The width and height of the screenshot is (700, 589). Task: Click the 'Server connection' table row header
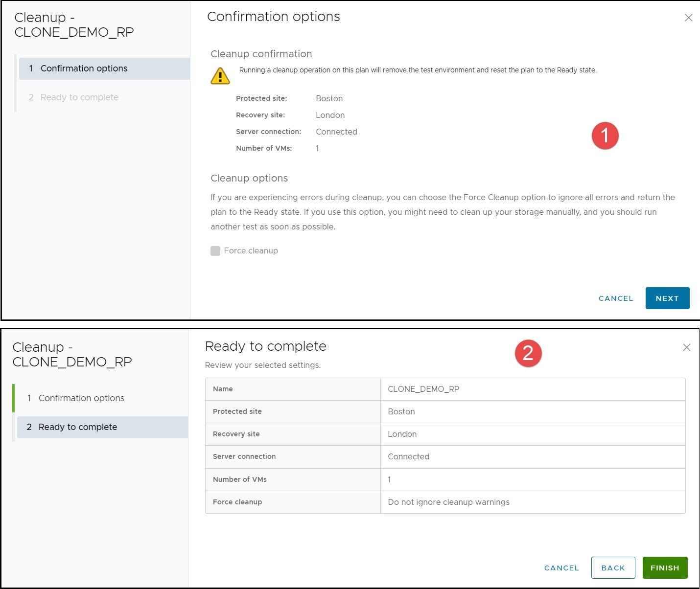[x=293, y=456]
